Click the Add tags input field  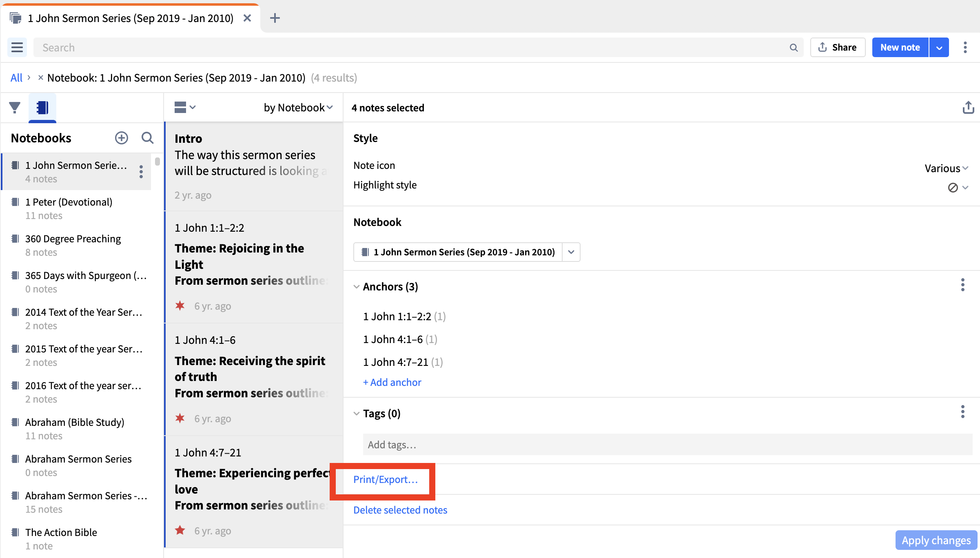point(667,445)
